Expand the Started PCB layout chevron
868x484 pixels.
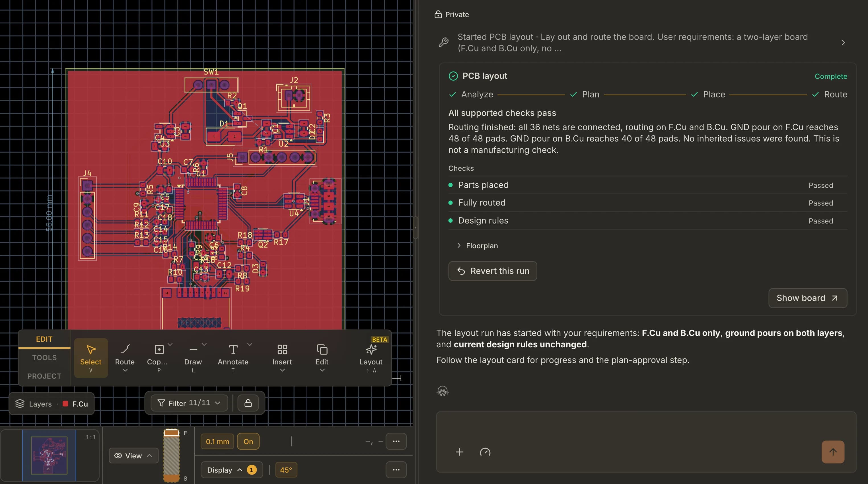coord(843,42)
